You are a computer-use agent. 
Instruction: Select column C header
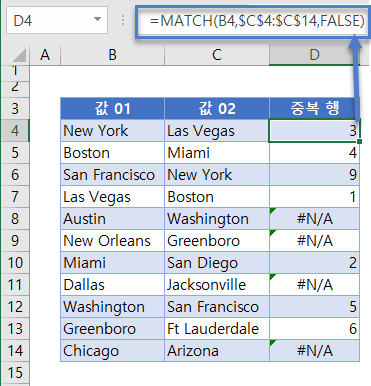tap(217, 55)
